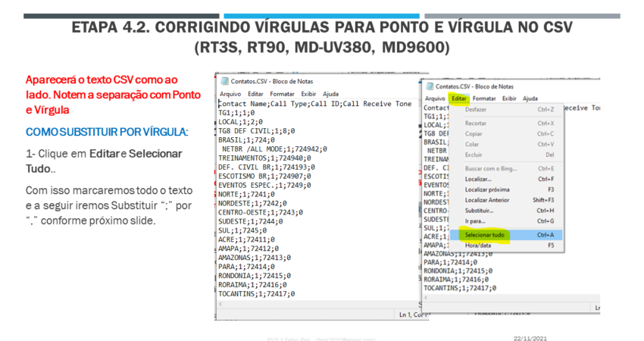This screenshot has height=341, width=644.
Task: Click line 'TREINAMENTOS;1;724940;0'
Action: (x=264, y=158)
